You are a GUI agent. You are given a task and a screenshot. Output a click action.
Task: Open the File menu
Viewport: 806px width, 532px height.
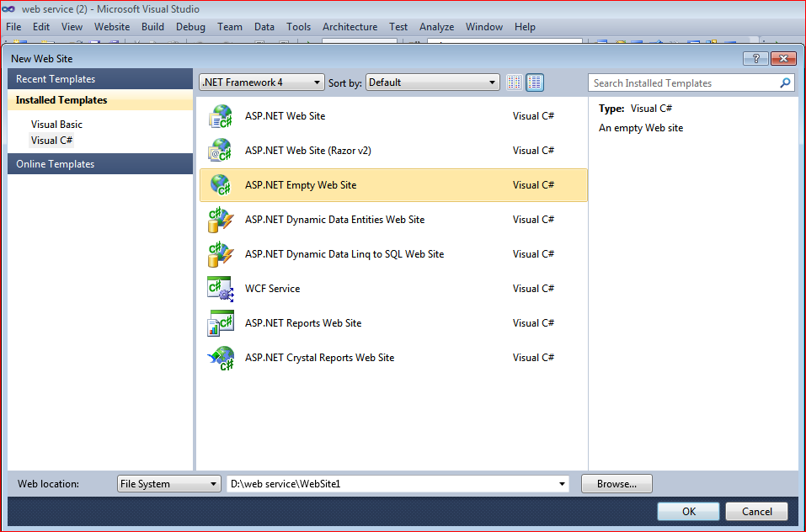click(x=13, y=27)
